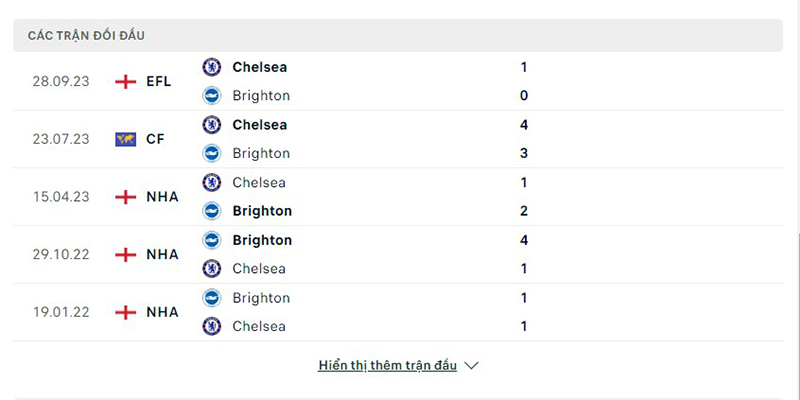Click Chelsea's score of 4 on 23.07.23
800x400 pixels.
pos(524,125)
